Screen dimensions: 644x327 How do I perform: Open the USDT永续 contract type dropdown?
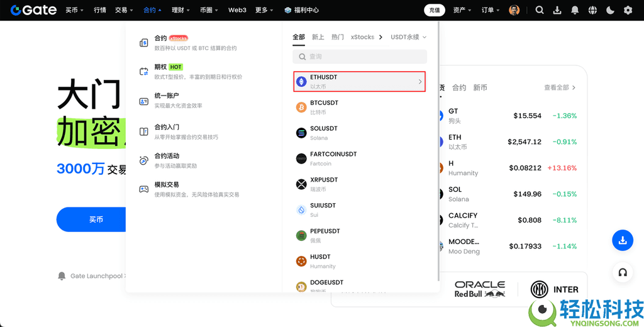point(408,37)
